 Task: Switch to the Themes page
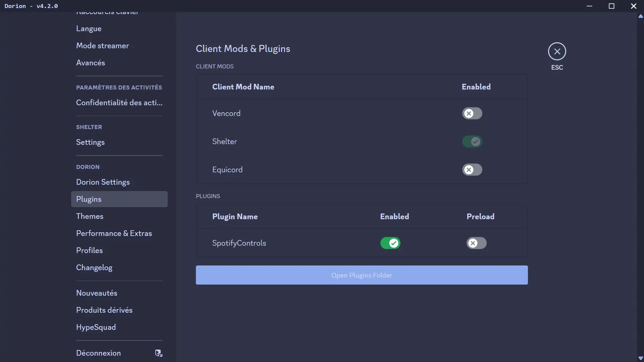pyautogui.click(x=119, y=216)
